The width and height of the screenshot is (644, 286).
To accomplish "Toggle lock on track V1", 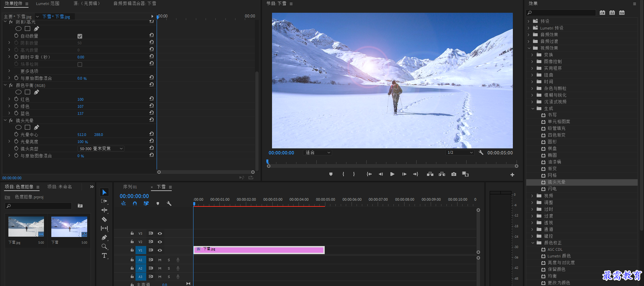I will point(132,250).
